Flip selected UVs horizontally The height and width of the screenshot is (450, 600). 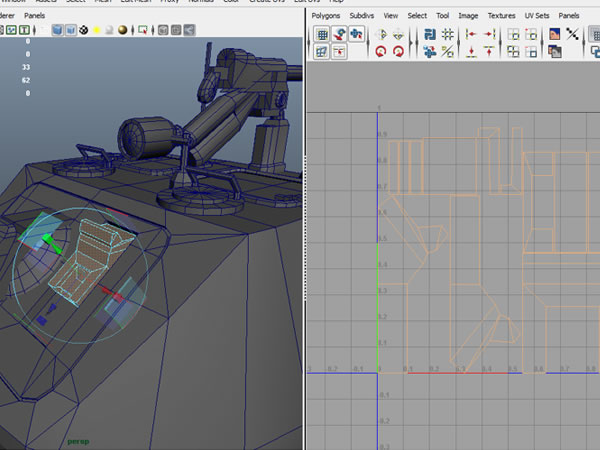(381, 34)
